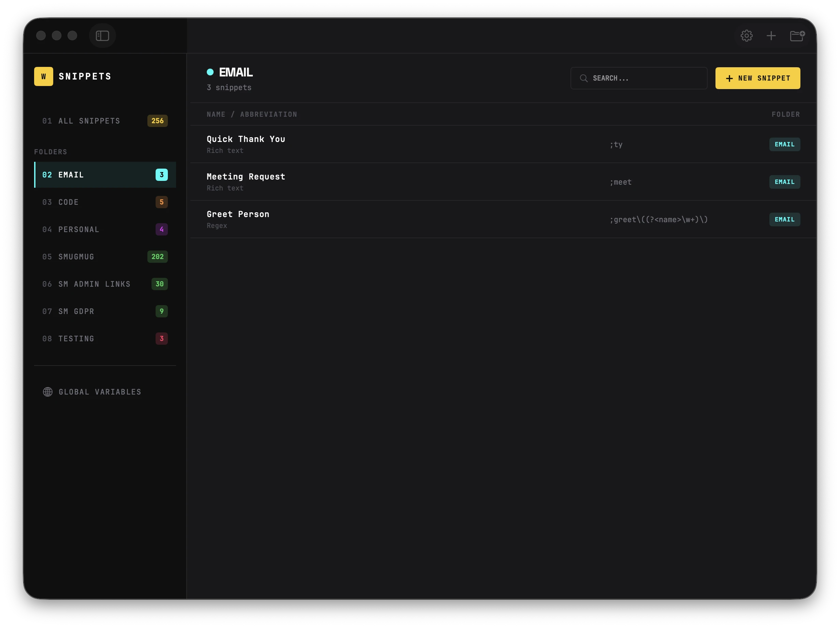Click the EMAIL badge beside Meeting Request
The height and width of the screenshot is (628, 840).
click(784, 182)
